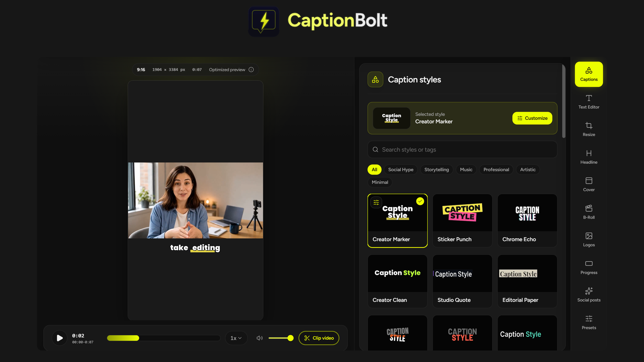Click the Optimized preview info icon
644x362 pixels.
coord(251,70)
